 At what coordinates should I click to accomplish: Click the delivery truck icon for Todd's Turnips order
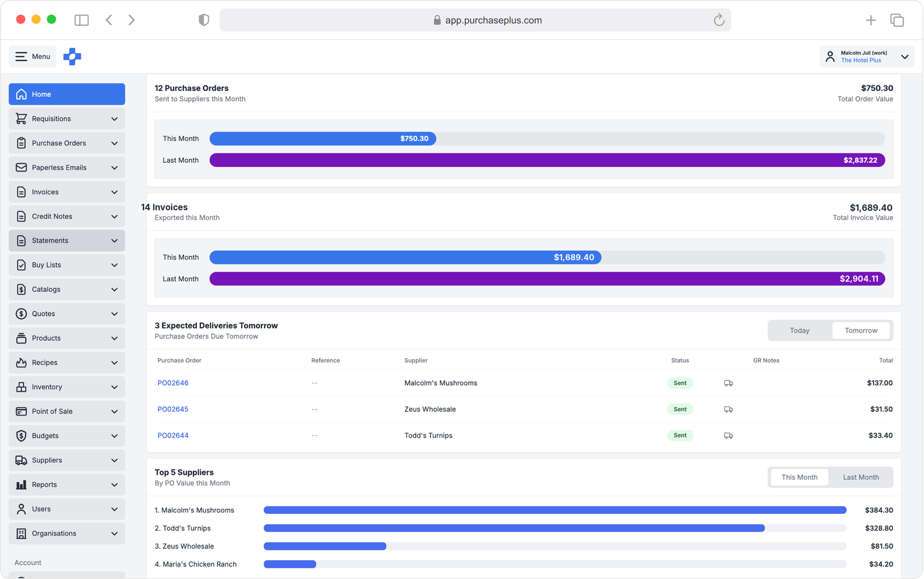pos(728,436)
